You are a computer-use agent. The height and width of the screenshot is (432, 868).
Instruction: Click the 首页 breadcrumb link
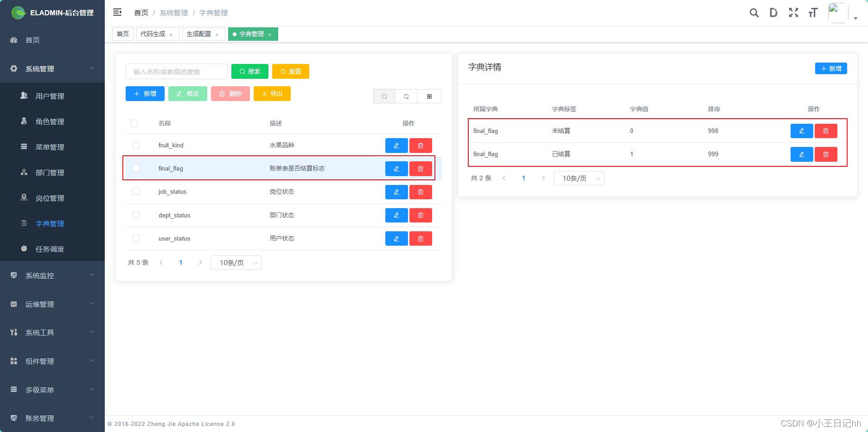pos(141,13)
